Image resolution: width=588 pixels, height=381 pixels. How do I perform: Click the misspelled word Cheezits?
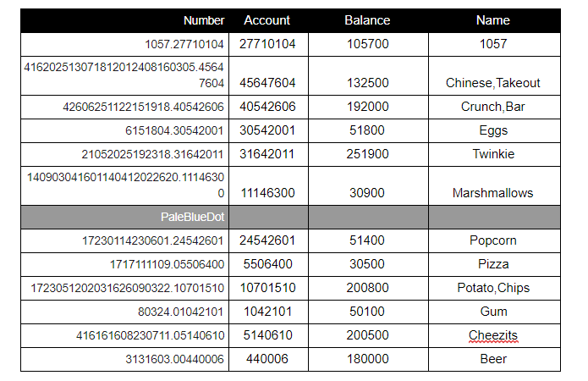[x=493, y=335]
